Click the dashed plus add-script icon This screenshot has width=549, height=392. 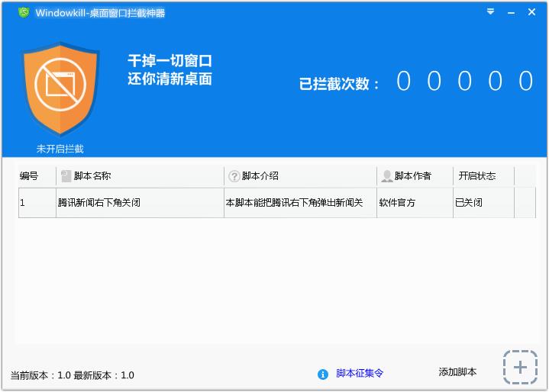pyautogui.click(x=520, y=368)
